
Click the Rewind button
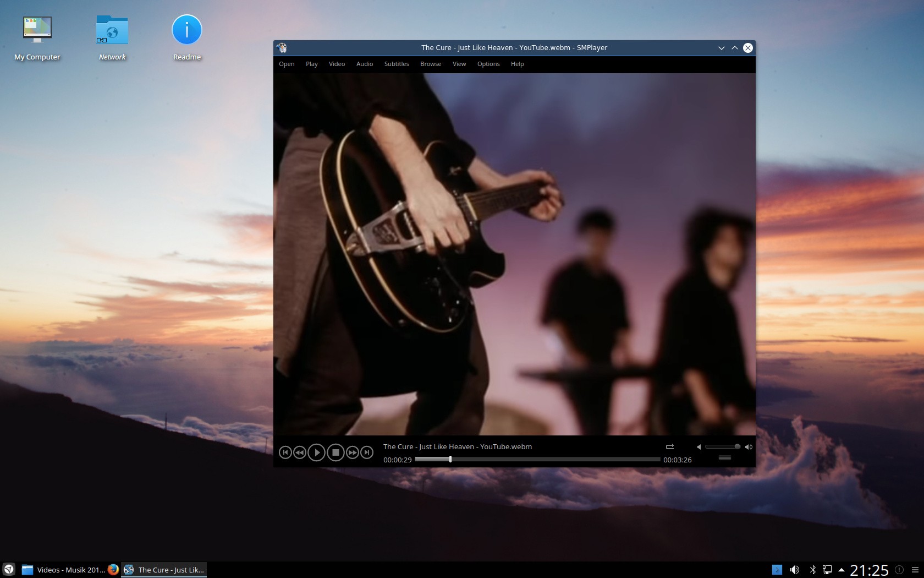pyautogui.click(x=299, y=452)
